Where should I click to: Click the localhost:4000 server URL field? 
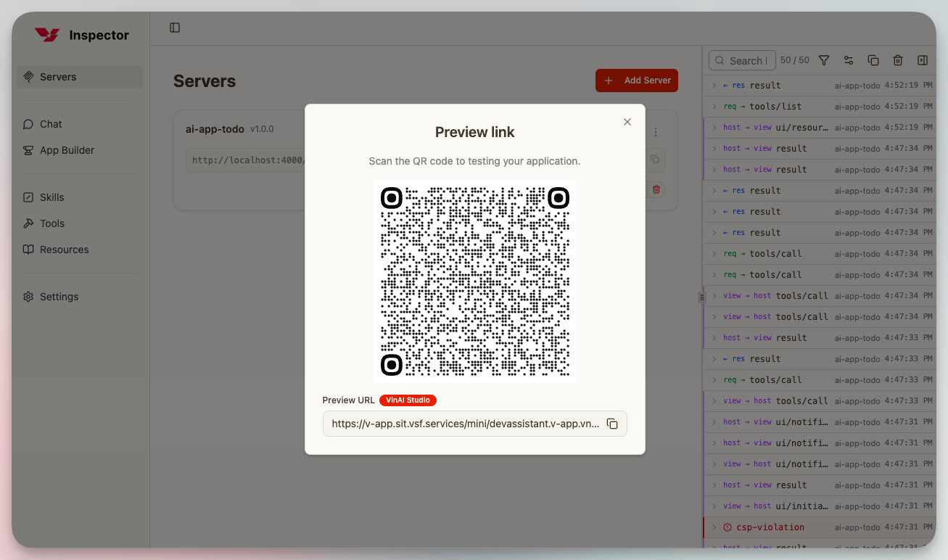tap(247, 160)
